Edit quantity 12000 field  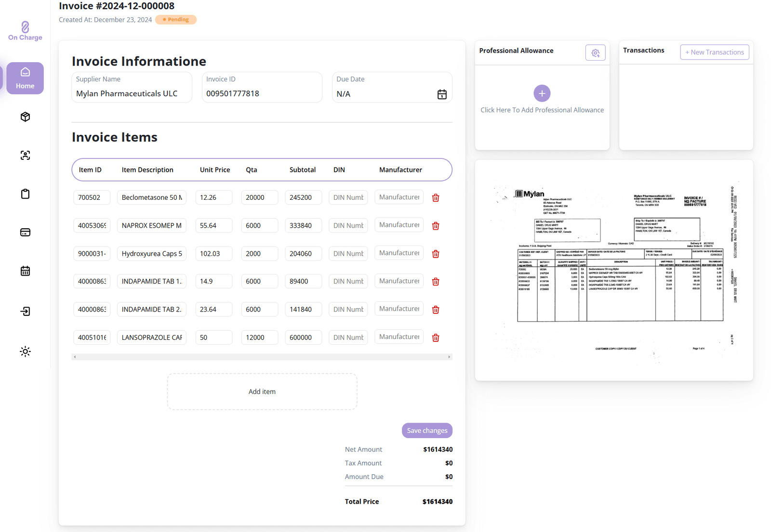click(260, 337)
